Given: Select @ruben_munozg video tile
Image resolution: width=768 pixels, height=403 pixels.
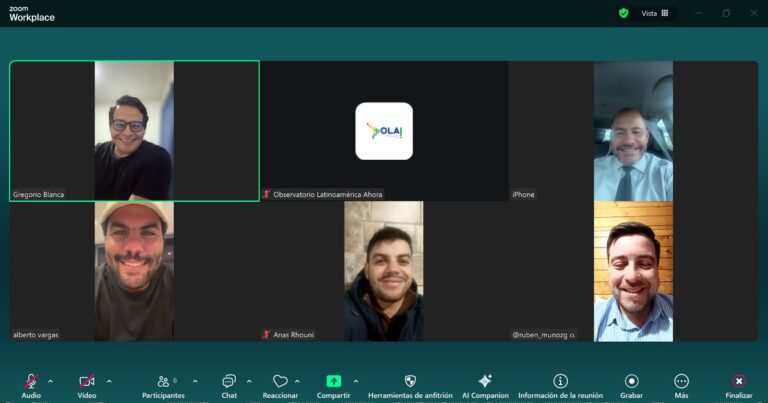Looking at the screenshot, I should point(633,271).
